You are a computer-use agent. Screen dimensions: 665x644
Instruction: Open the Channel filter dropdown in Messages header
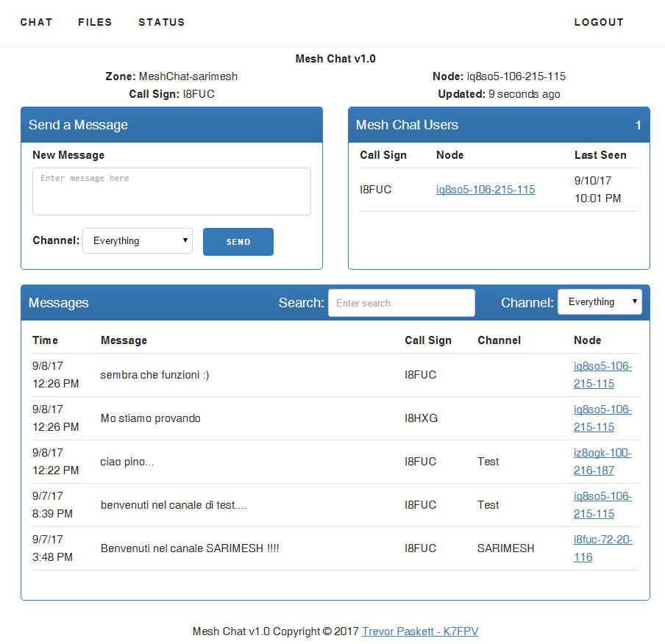pyautogui.click(x=600, y=302)
